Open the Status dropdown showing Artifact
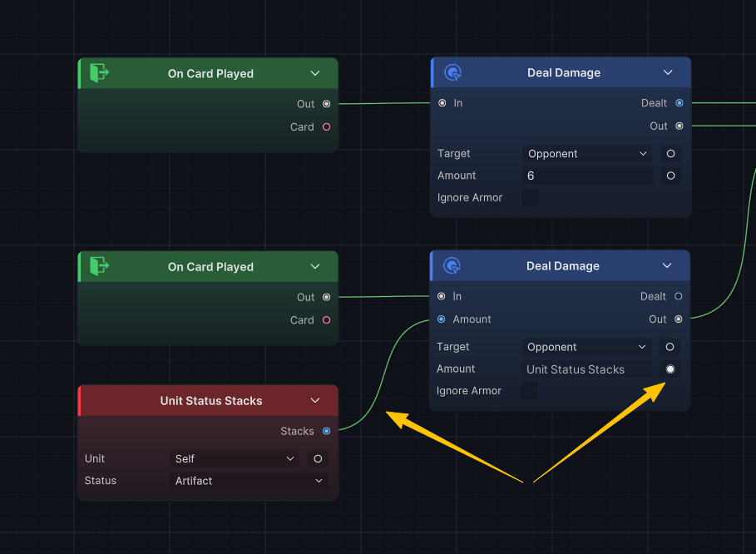 point(249,481)
